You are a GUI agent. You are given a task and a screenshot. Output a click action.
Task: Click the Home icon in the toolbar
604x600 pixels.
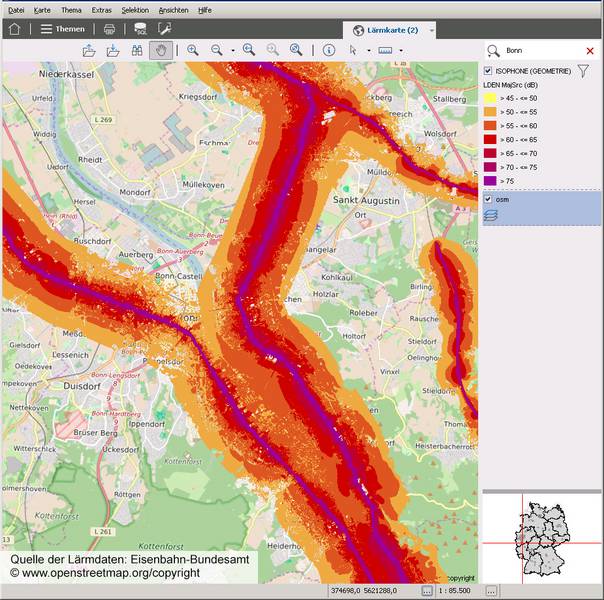(x=14, y=29)
